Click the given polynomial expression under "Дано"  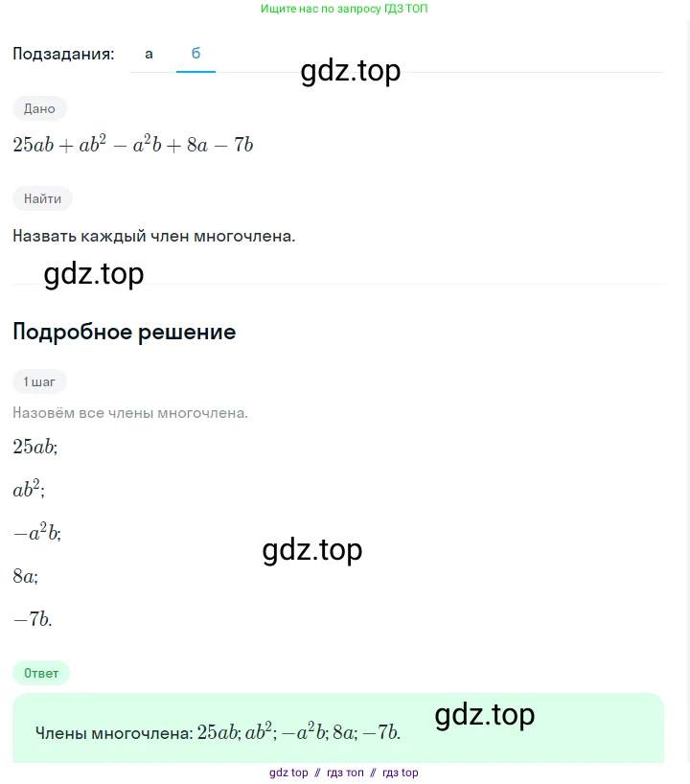tap(132, 146)
